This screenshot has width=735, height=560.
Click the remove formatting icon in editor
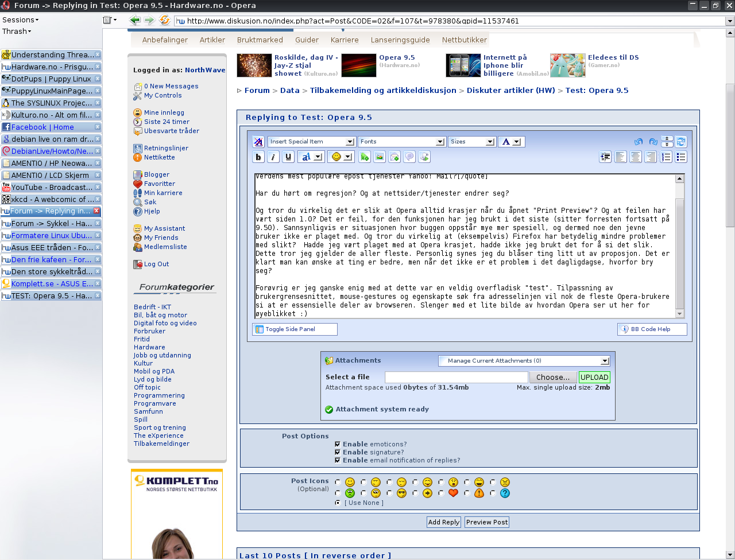tap(258, 142)
